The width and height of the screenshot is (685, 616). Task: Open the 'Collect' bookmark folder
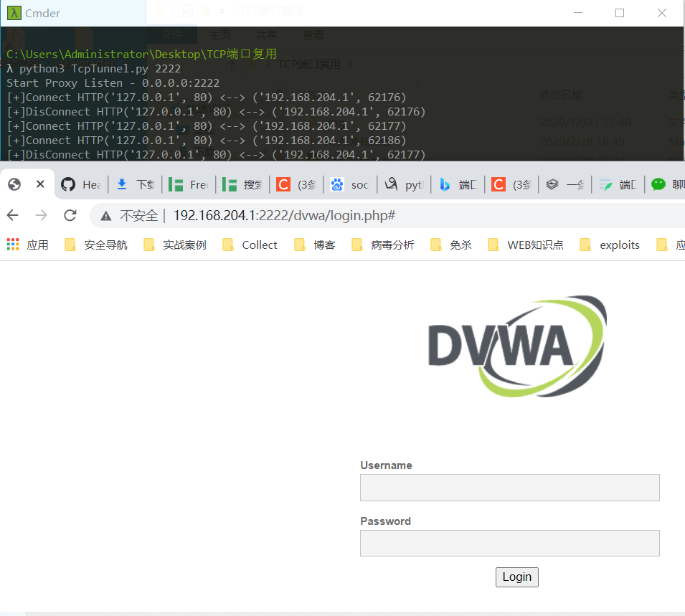coord(250,245)
